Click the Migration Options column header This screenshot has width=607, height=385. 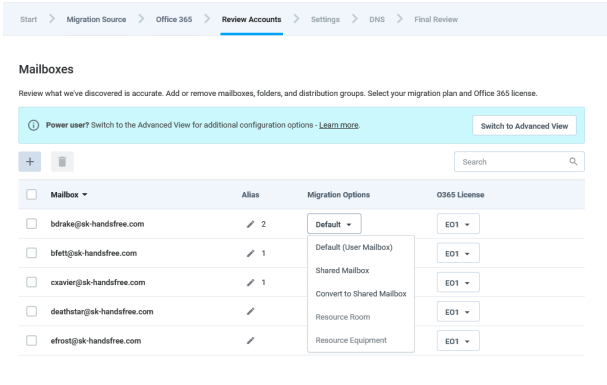click(338, 195)
